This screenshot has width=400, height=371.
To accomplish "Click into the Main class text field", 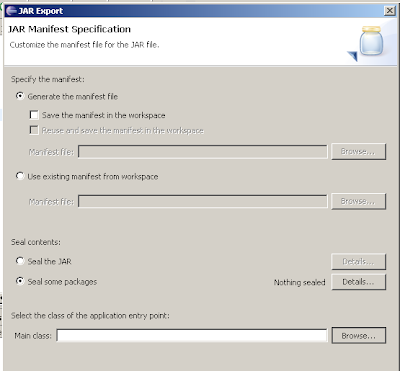I will click(192, 335).
